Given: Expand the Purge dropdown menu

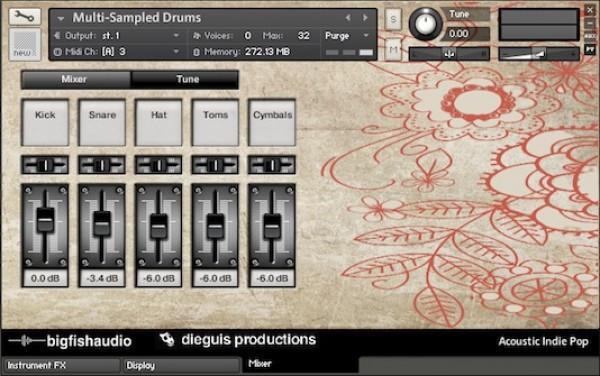Looking at the screenshot, I should (366, 36).
